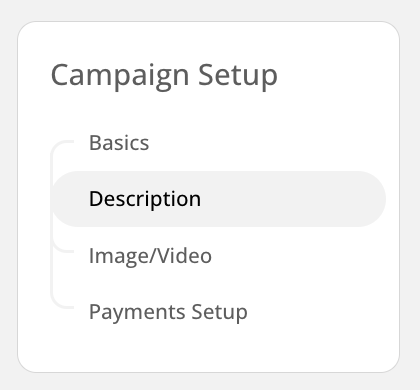Screen dimensions: 420x390
Task: Select the tree item between Description and Payments Setup
Action: (x=150, y=256)
